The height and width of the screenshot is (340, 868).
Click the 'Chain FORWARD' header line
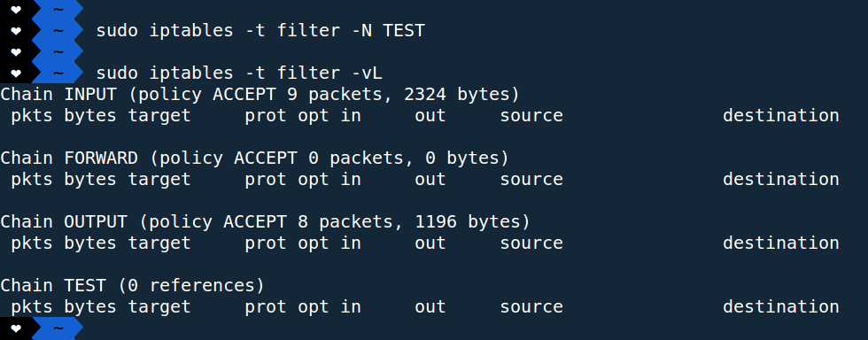point(255,158)
